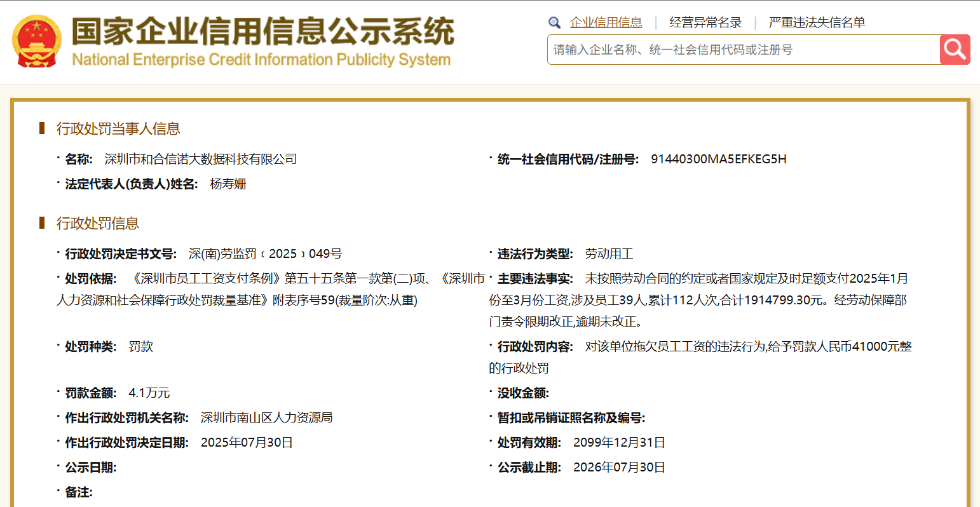The height and width of the screenshot is (507, 980).
Task: Select the 行政处罚当事人信息 section heading
Action: coord(118,128)
